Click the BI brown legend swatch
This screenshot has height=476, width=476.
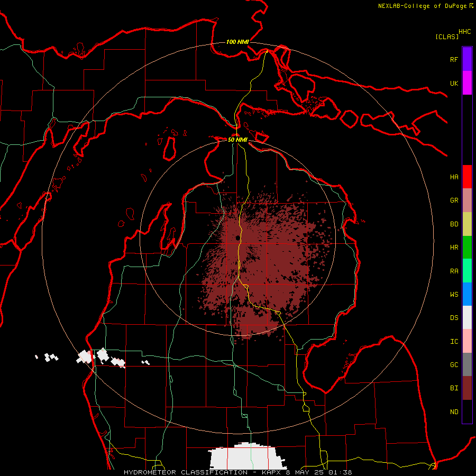467,388
